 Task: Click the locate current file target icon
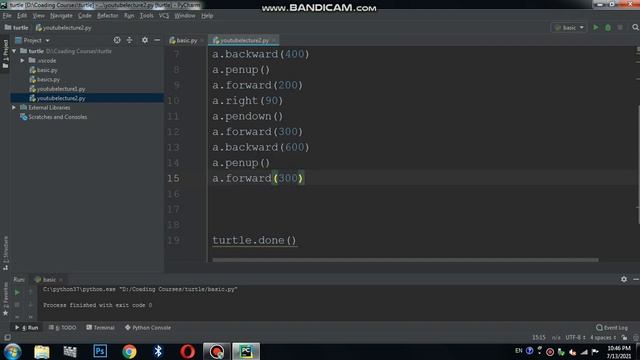(x=117, y=40)
